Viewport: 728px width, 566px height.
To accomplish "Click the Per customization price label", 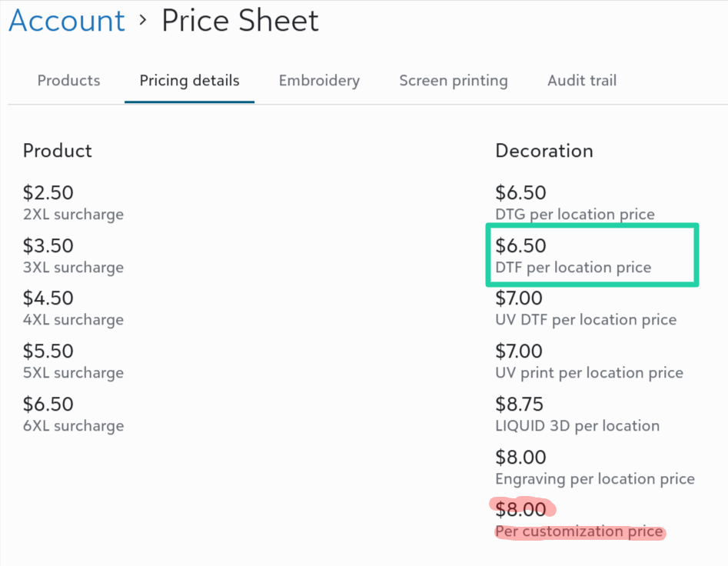I will 578,531.
